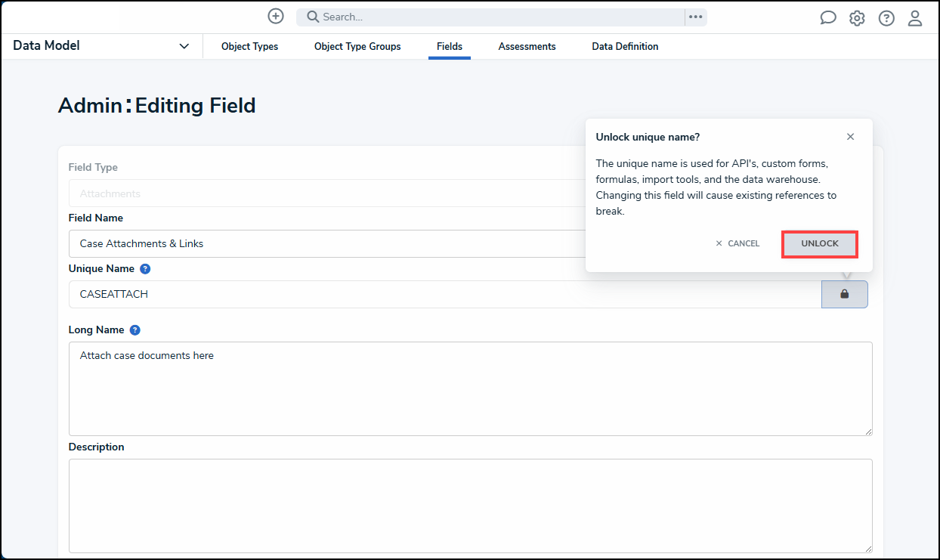Open the search options ellipsis

[x=695, y=17]
